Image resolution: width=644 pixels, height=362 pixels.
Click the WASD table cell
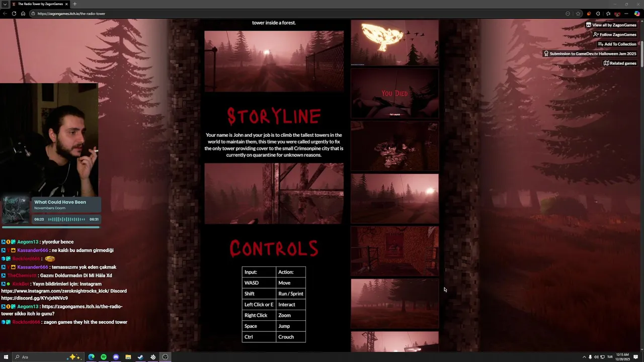point(259,283)
